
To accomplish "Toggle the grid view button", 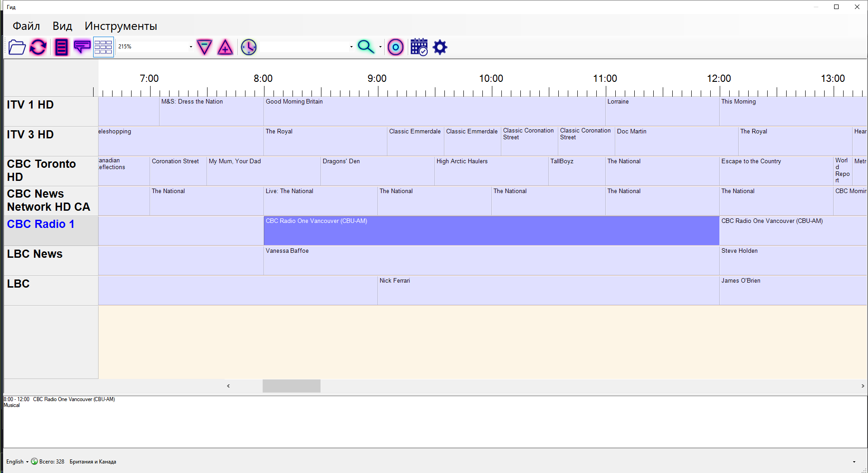I will pyautogui.click(x=103, y=47).
